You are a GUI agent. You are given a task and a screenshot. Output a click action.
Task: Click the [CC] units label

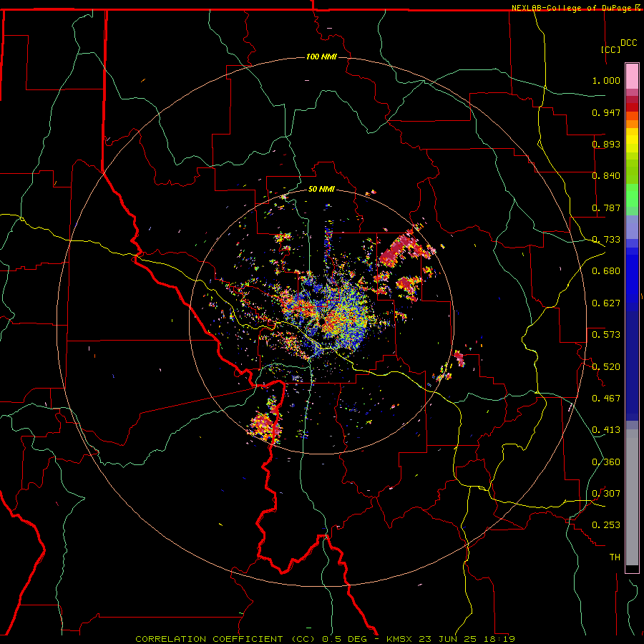(611, 49)
